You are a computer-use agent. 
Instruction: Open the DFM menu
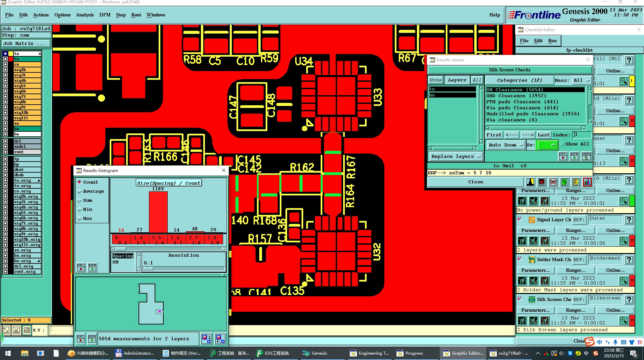pos(105,15)
